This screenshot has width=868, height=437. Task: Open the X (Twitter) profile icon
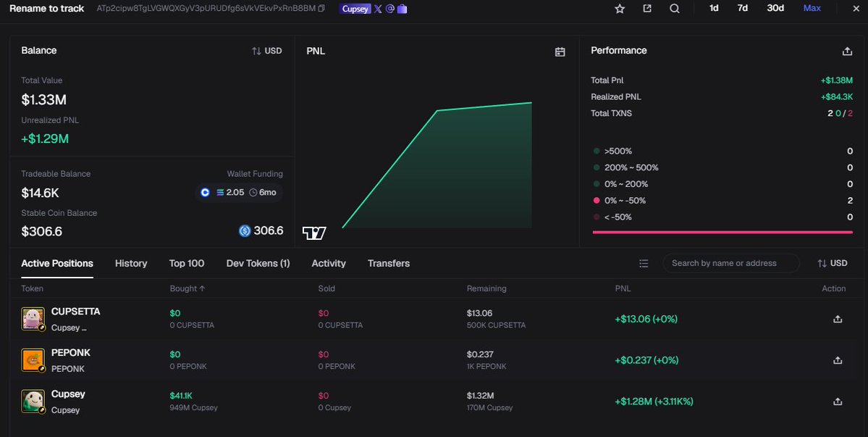pyautogui.click(x=378, y=9)
